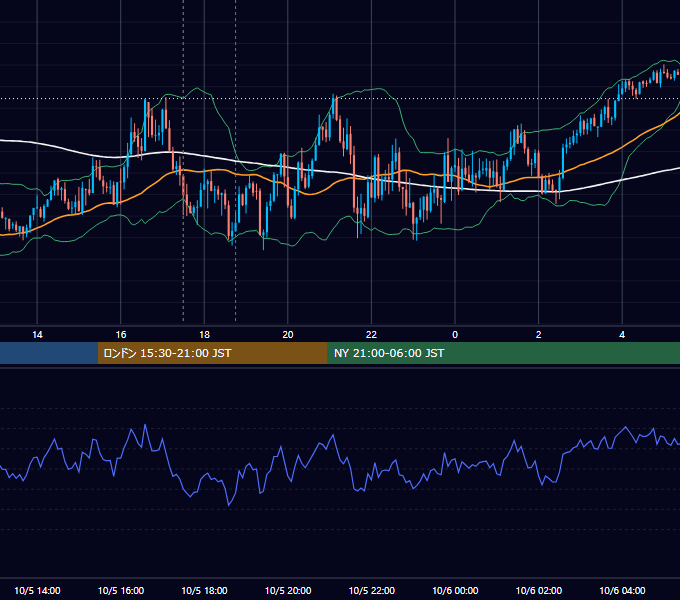Image resolution: width=680 pixels, height=600 pixels.
Task: Click the hour label 22 on price chart axis
Action: click(x=371, y=335)
